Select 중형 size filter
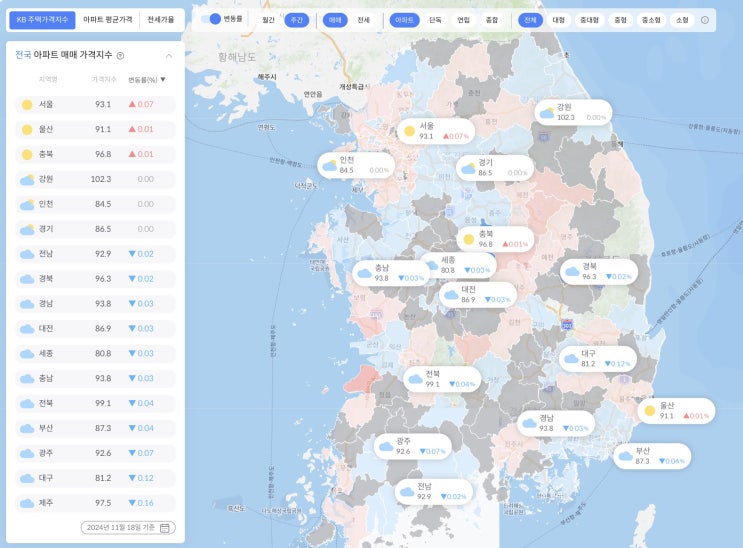The image size is (743, 548). (x=620, y=20)
